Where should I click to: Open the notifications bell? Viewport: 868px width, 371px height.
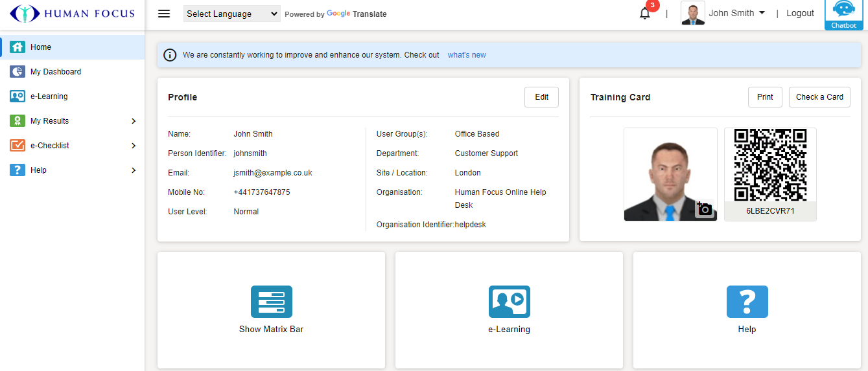coord(645,14)
